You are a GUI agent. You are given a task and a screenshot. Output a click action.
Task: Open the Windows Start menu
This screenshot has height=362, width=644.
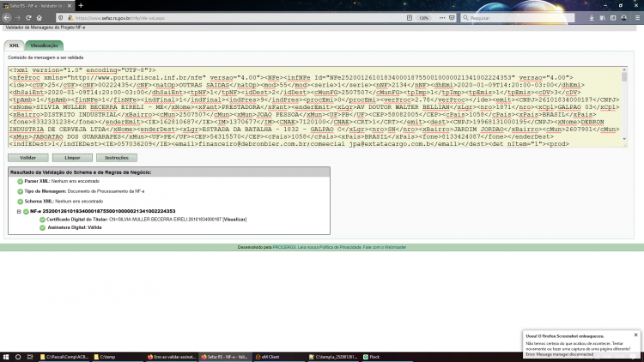(x=6, y=357)
